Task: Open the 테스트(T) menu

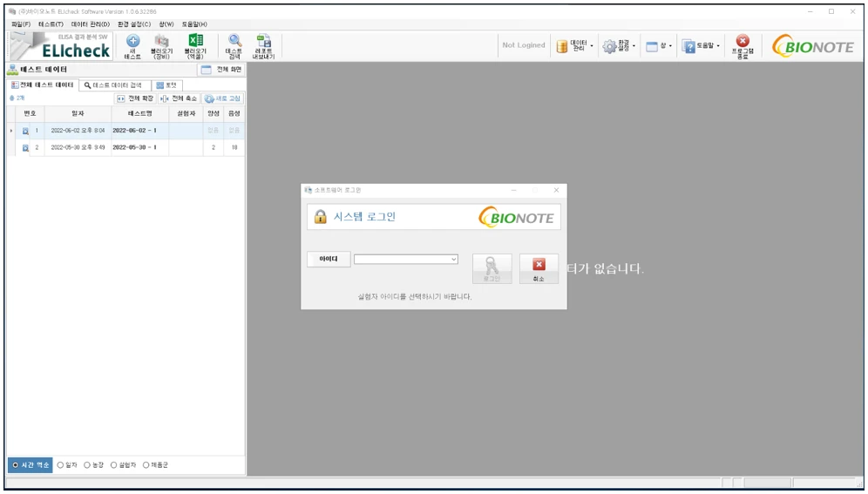Action: (51, 24)
